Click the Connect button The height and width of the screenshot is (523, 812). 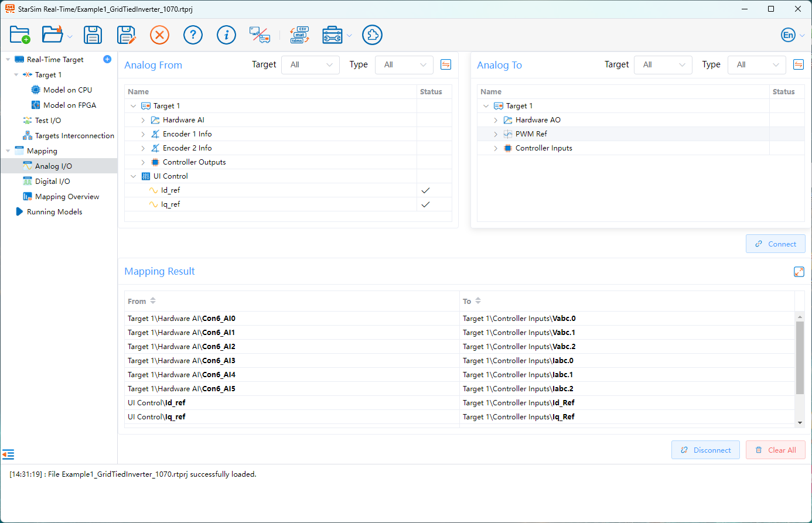click(776, 244)
